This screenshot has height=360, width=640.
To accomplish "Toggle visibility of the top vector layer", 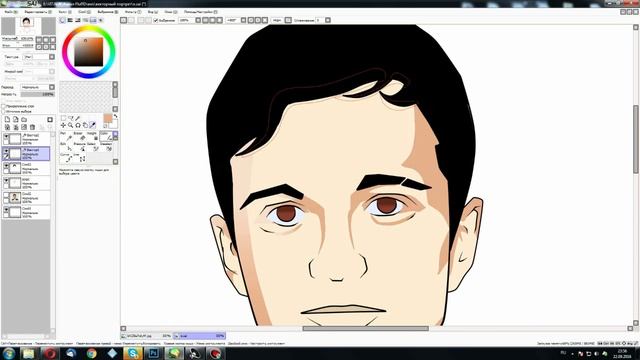I will pos(6,136).
